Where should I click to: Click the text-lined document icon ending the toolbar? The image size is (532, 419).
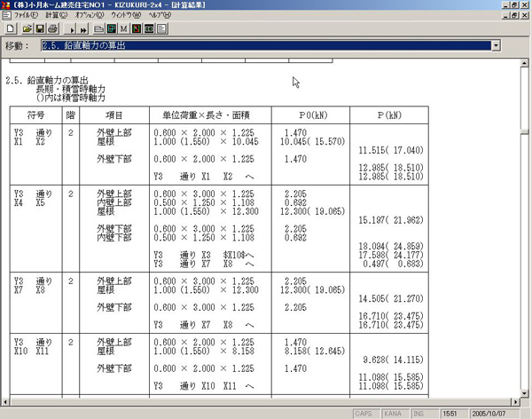pyautogui.click(x=161, y=29)
